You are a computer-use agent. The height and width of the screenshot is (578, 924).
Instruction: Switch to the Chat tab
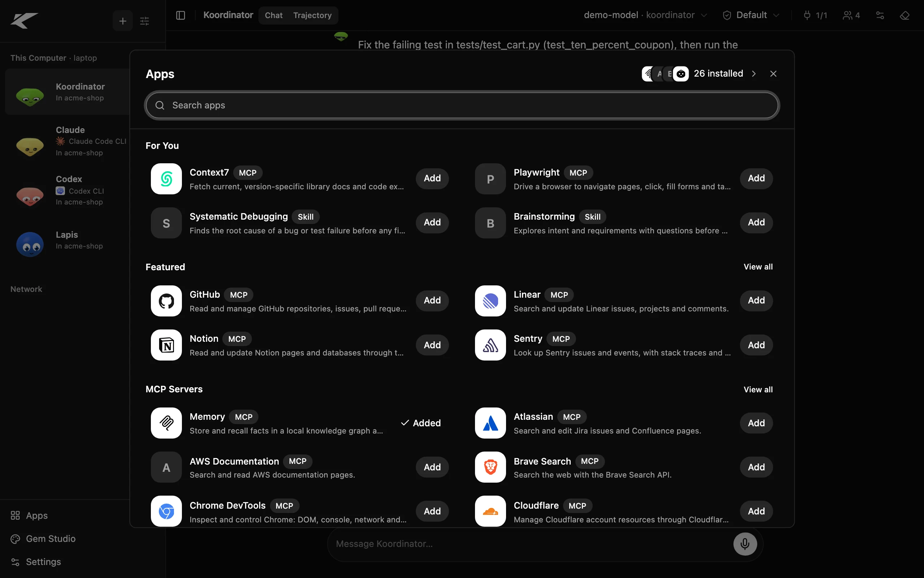274,15
